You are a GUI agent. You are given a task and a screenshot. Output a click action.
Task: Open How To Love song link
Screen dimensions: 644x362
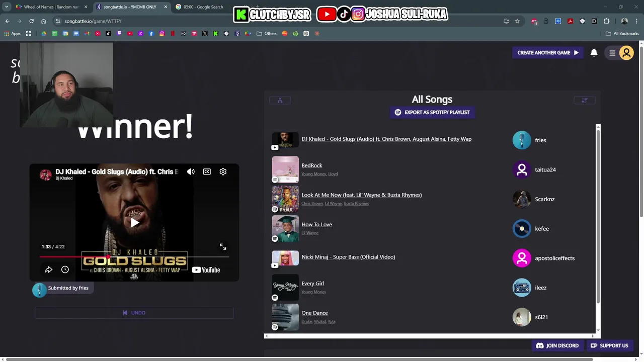(x=316, y=225)
